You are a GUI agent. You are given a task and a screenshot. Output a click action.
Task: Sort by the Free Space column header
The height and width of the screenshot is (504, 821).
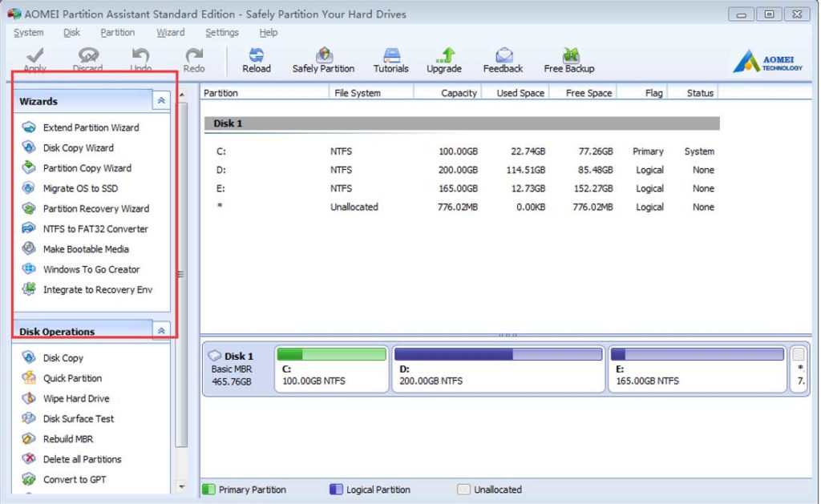tap(582, 93)
